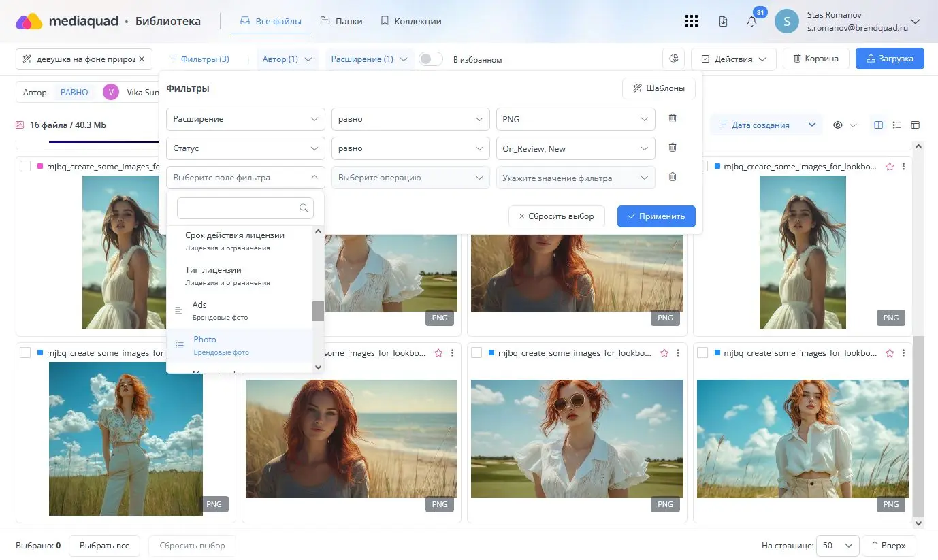Apply filters with the Применить button

point(656,216)
